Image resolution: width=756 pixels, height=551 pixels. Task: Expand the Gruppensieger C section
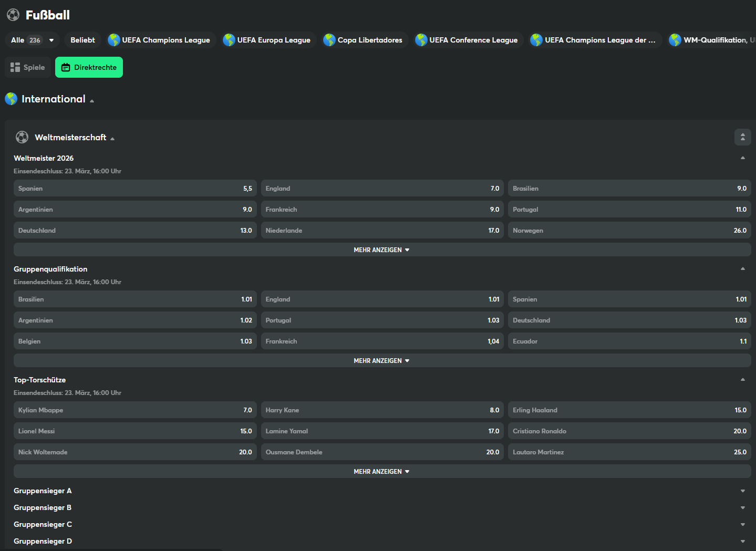(x=742, y=525)
